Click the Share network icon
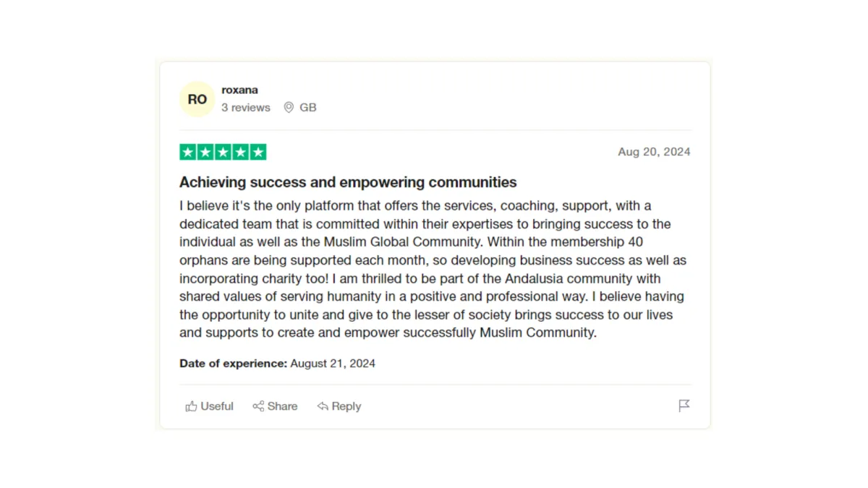Image resolution: width=868 pixels, height=488 pixels. click(x=258, y=406)
